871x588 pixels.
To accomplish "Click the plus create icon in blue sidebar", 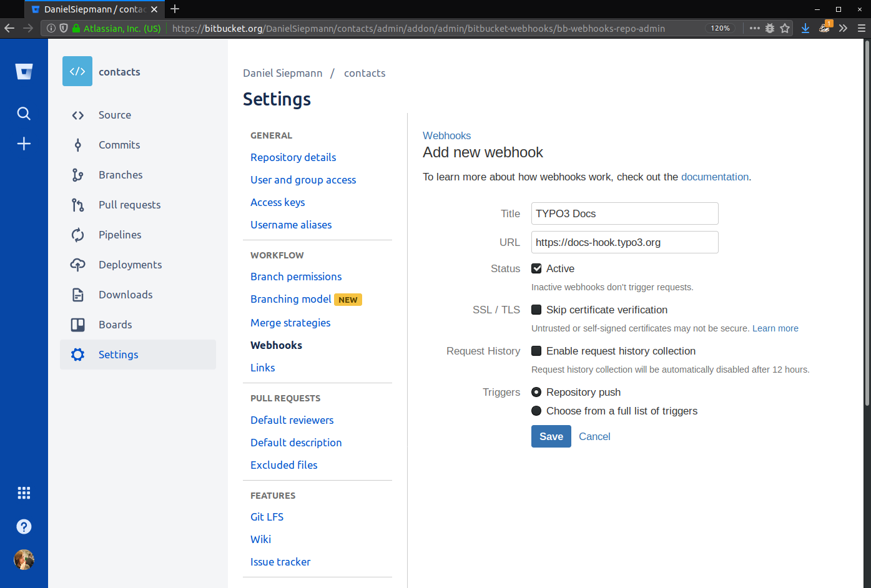I will (24, 144).
